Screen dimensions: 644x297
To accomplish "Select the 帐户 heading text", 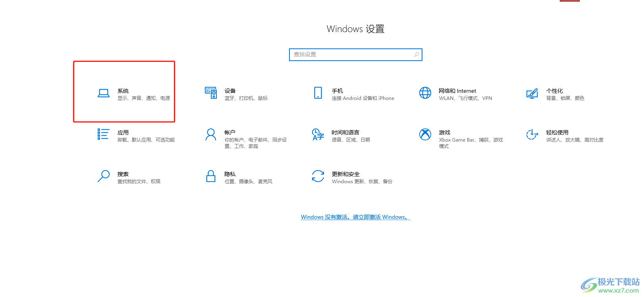I will 230,132.
